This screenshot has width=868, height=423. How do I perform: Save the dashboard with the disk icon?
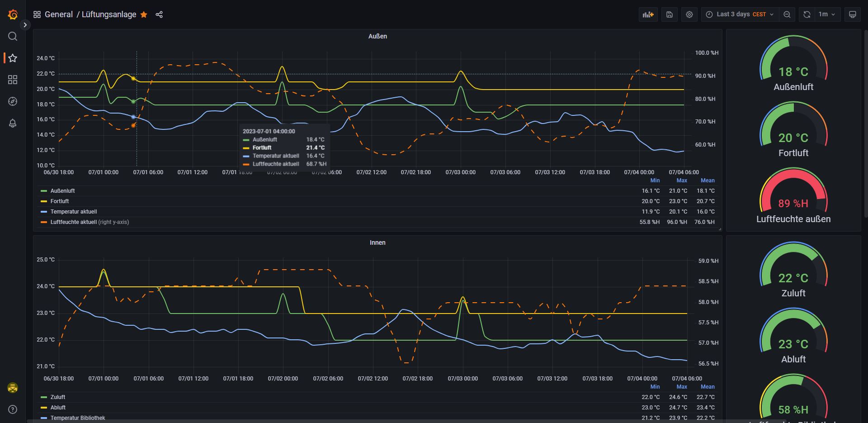[670, 14]
